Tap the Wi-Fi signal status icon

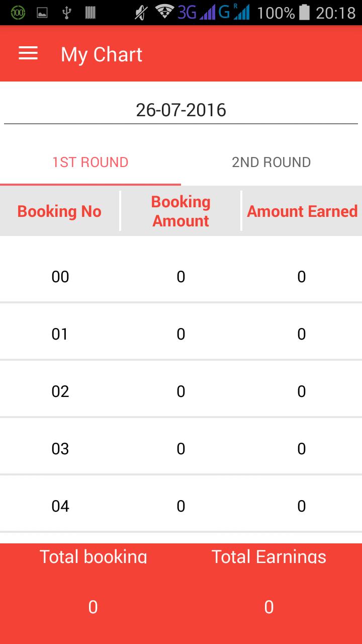tap(164, 13)
